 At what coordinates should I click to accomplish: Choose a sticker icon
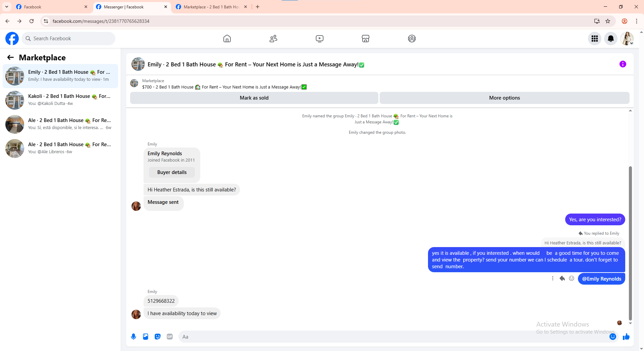(158, 337)
